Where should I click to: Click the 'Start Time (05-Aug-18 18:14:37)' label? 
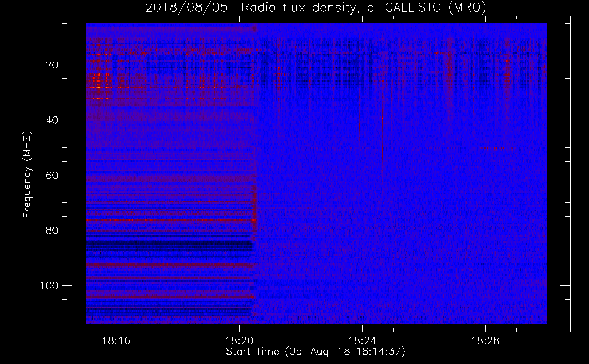(316, 352)
